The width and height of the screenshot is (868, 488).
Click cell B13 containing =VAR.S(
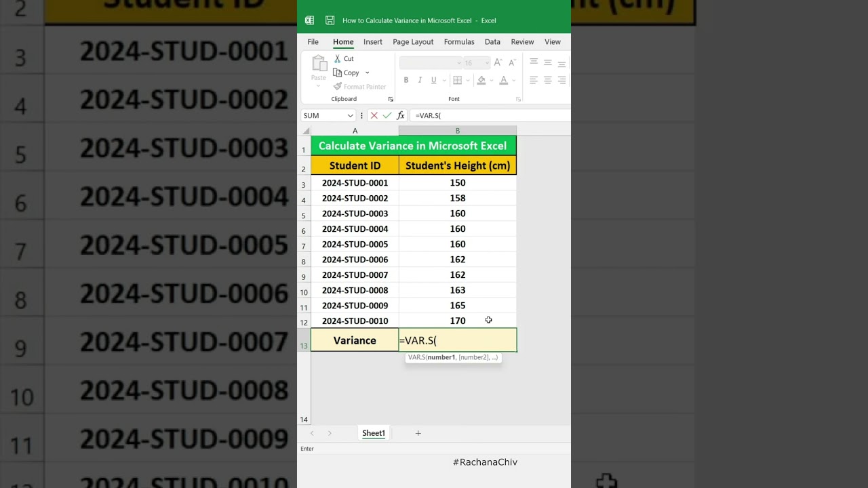tap(458, 340)
